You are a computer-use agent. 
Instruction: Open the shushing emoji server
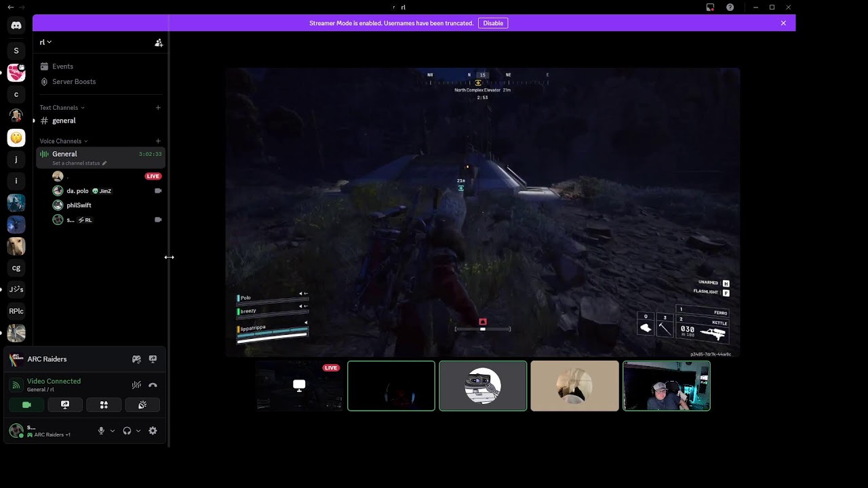point(16,138)
